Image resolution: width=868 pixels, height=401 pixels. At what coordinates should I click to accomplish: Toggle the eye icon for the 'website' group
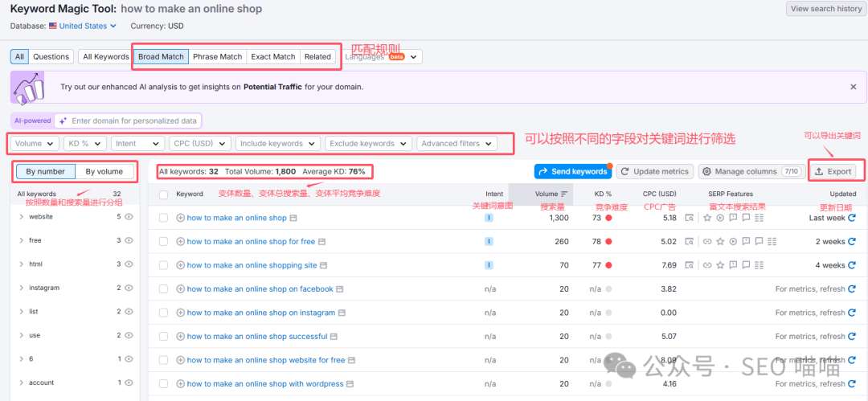(129, 217)
